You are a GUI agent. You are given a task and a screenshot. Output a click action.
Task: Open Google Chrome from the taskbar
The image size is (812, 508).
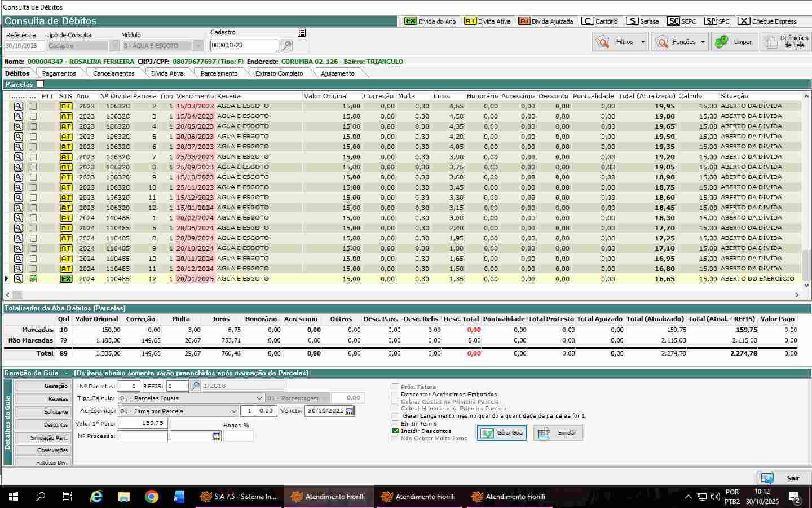[x=151, y=497]
